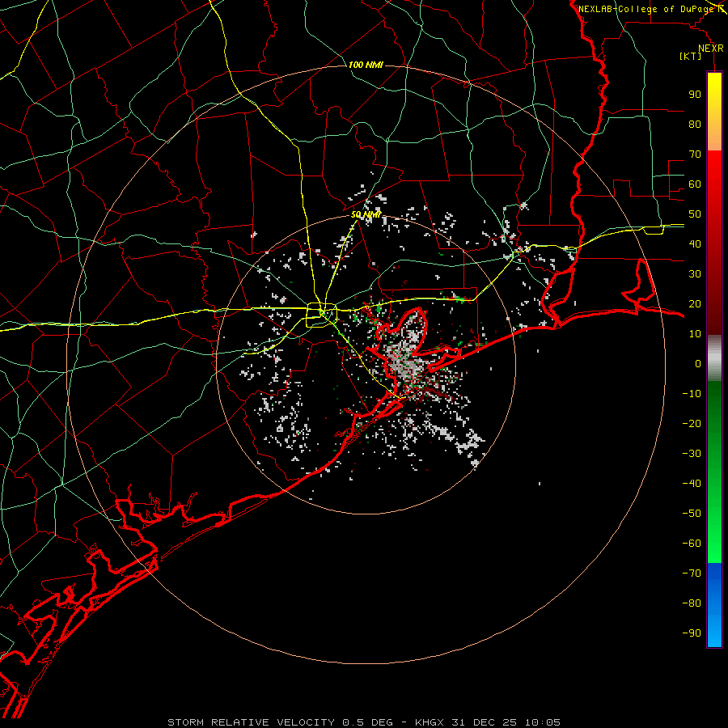Pick the green segment of the color bar
Viewport: 728px width, 728px height.
(714, 472)
